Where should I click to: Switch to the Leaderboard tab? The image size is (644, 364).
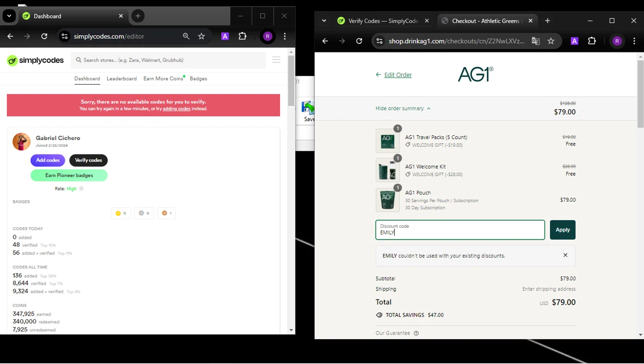pos(122,79)
